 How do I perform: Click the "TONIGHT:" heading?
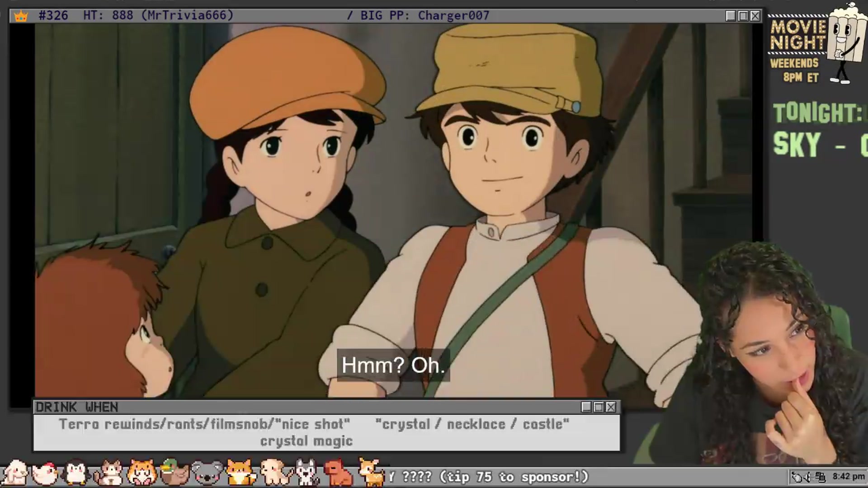coord(818,113)
